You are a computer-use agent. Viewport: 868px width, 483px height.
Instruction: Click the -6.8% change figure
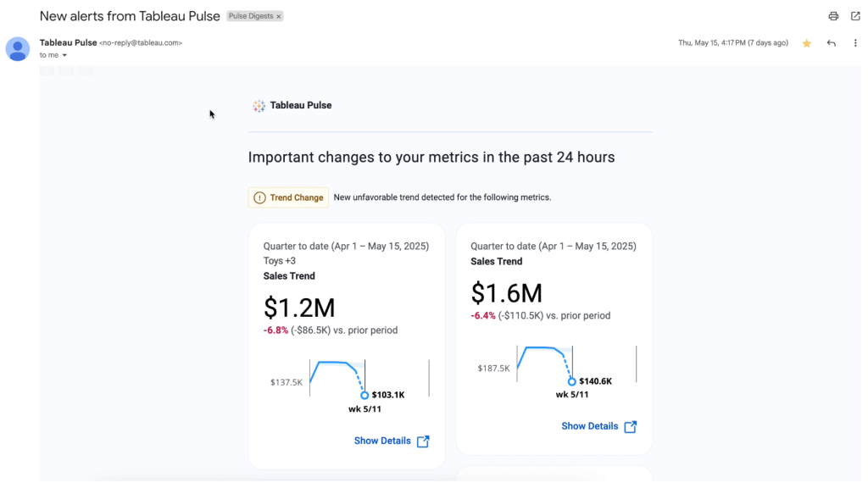(x=275, y=330)
